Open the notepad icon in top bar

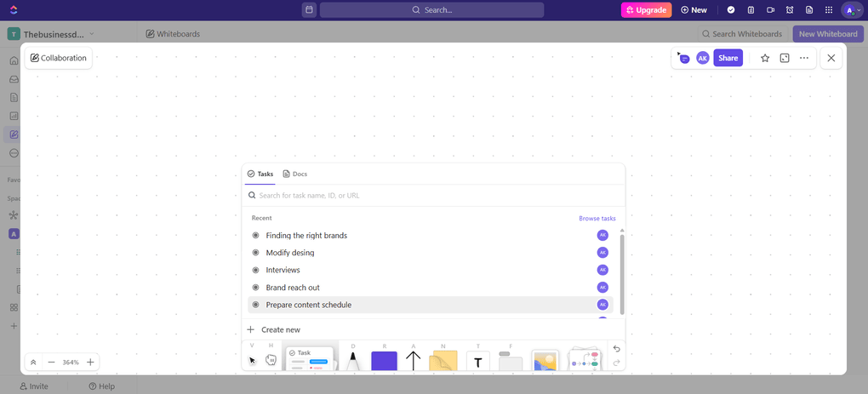[751, 10]
